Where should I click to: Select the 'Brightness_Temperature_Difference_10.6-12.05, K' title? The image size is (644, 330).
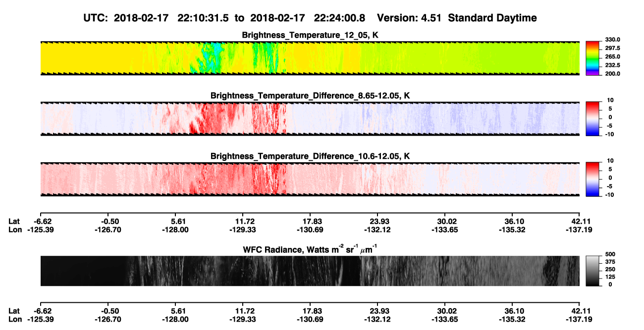click(x=310, y=156)
